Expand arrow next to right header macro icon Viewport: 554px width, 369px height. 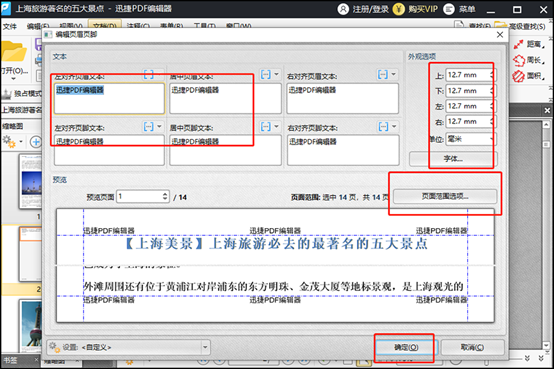click(393, 75)
